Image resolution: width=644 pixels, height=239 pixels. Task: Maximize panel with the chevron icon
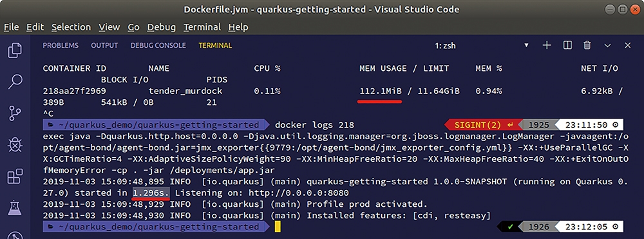point(607,46)
